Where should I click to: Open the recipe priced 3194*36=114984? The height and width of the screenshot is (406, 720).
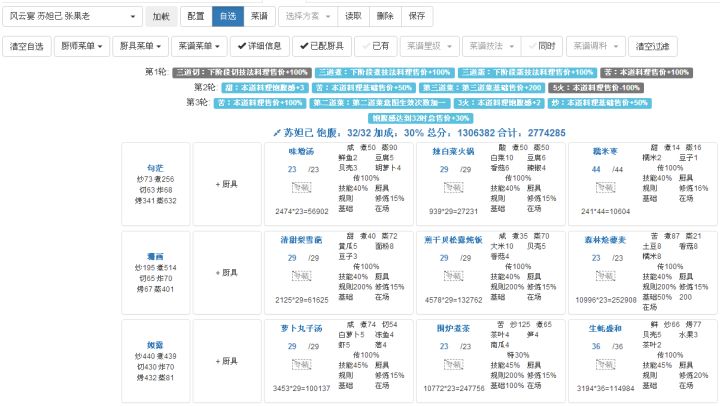[605, 329]
